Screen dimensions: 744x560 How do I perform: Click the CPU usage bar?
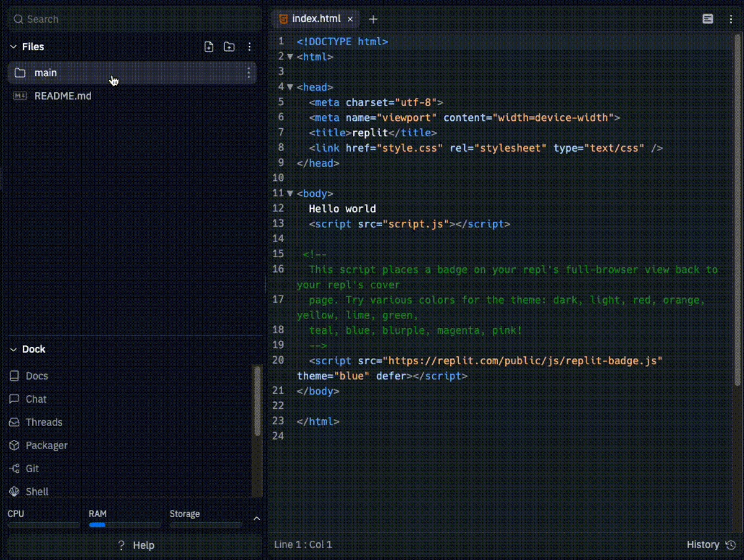pos(43,525)
